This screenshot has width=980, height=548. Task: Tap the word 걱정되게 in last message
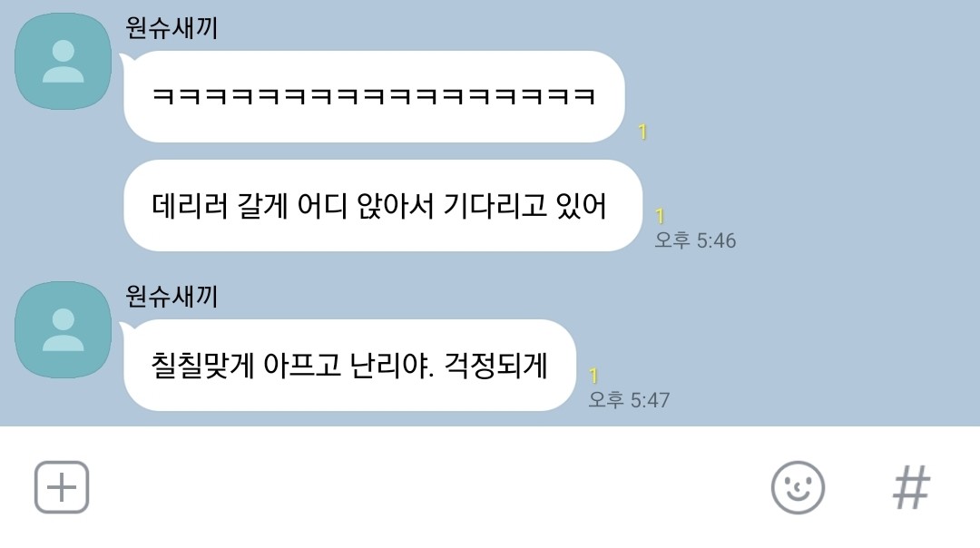tap(495, 366)
